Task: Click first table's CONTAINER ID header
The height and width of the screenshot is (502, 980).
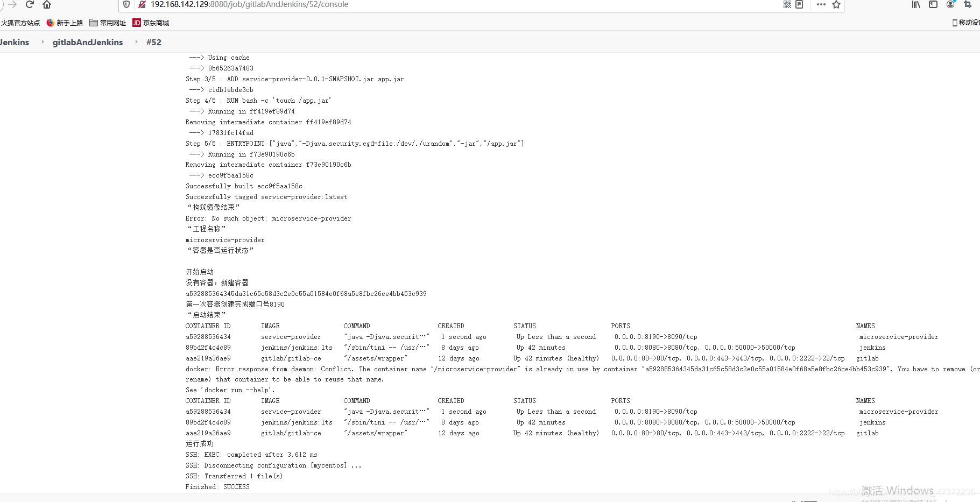Action: (x=208, y=326)
